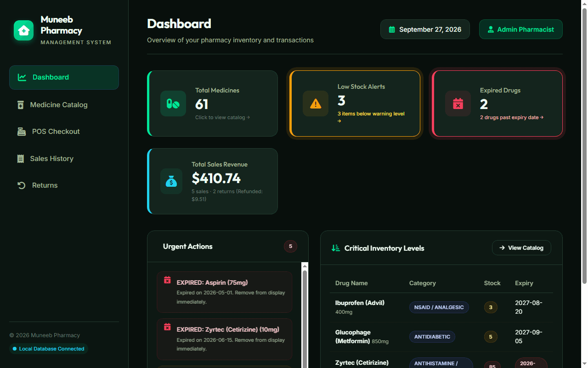
Task: Click the Dashboard chart icon in sidebar
Action: tap(22, 77)
